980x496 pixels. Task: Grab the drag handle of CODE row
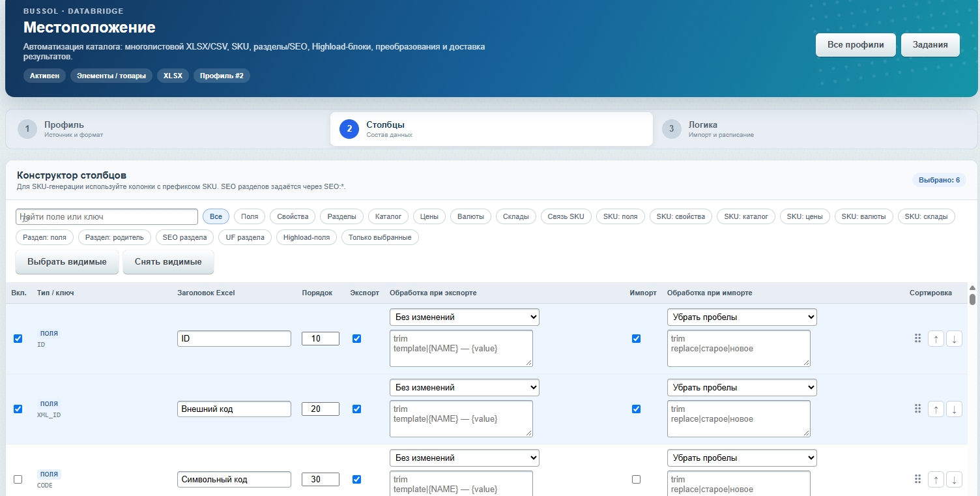tap(917, 479)
